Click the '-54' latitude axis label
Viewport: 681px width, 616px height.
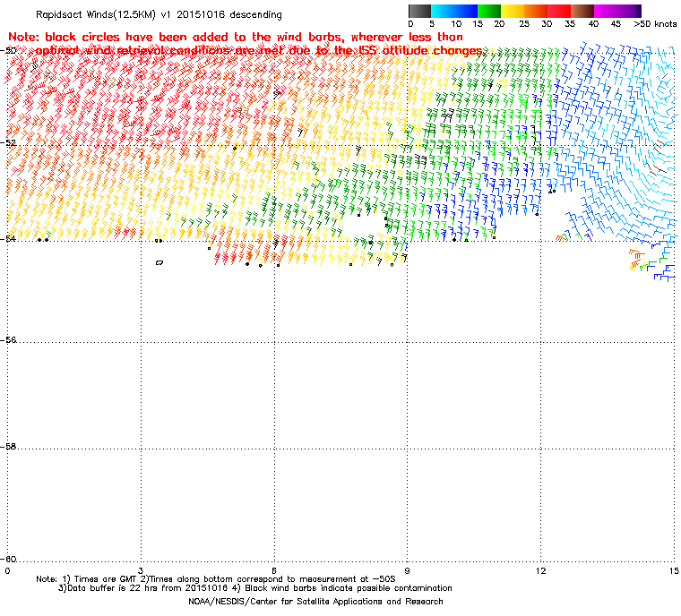(x=8, y=239)
